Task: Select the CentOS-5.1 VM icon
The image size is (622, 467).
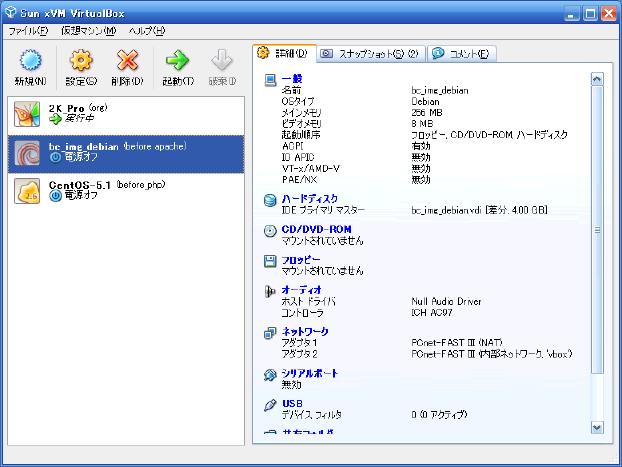Action: 27,191
